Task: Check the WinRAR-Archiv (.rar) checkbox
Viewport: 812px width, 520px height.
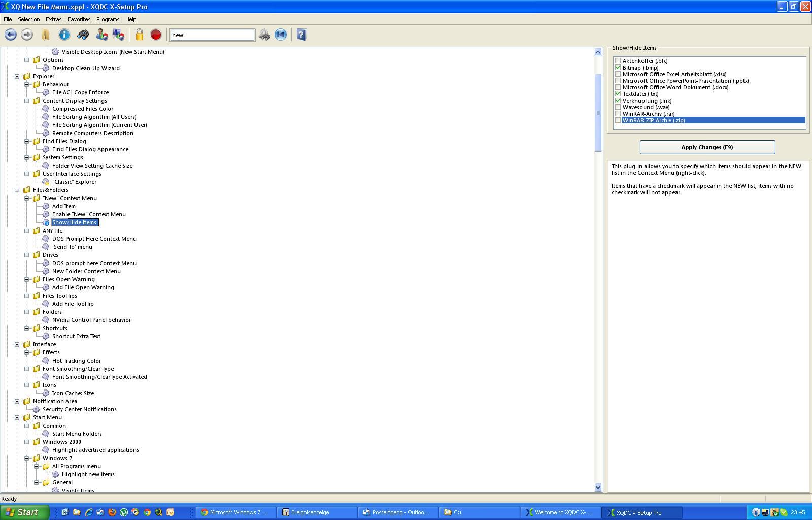Action: point(618,114)
